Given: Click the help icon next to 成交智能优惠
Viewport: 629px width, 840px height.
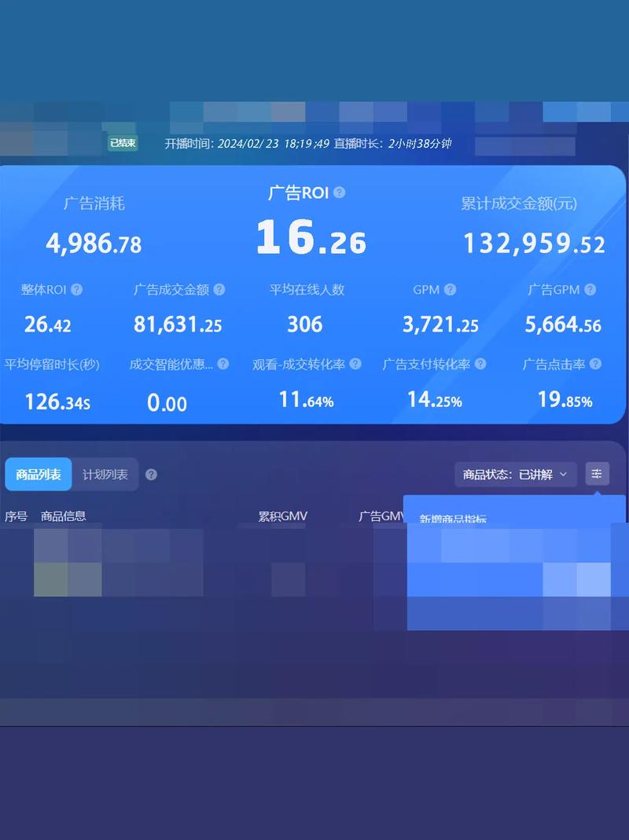Looking at the screenshot, I should tap(223, 365).
